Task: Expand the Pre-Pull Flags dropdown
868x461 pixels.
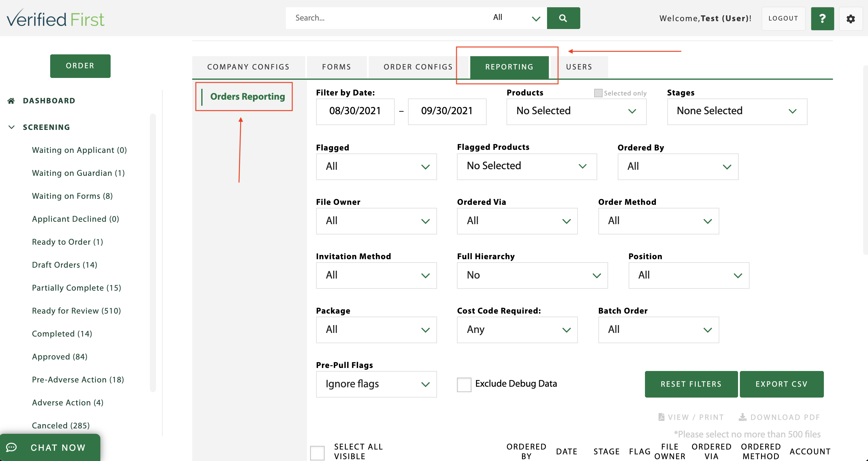Action: [x=376, y=384]
